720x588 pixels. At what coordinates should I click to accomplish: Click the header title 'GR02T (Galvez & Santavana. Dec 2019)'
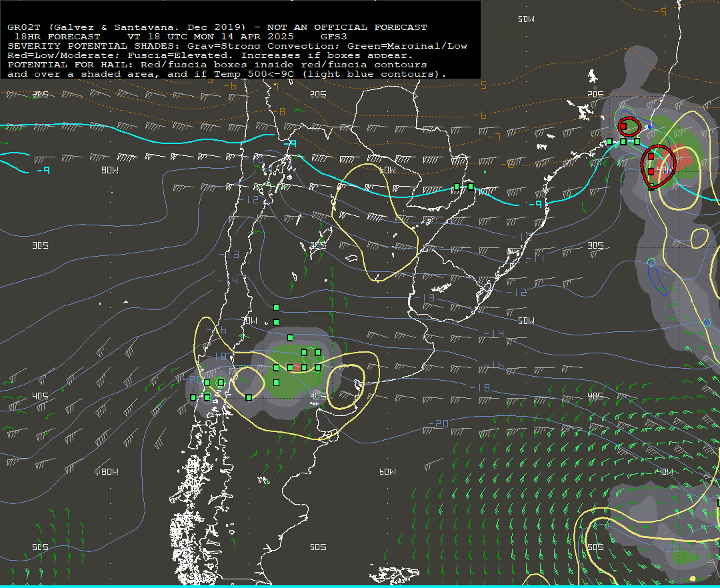[x=127, y=27]
